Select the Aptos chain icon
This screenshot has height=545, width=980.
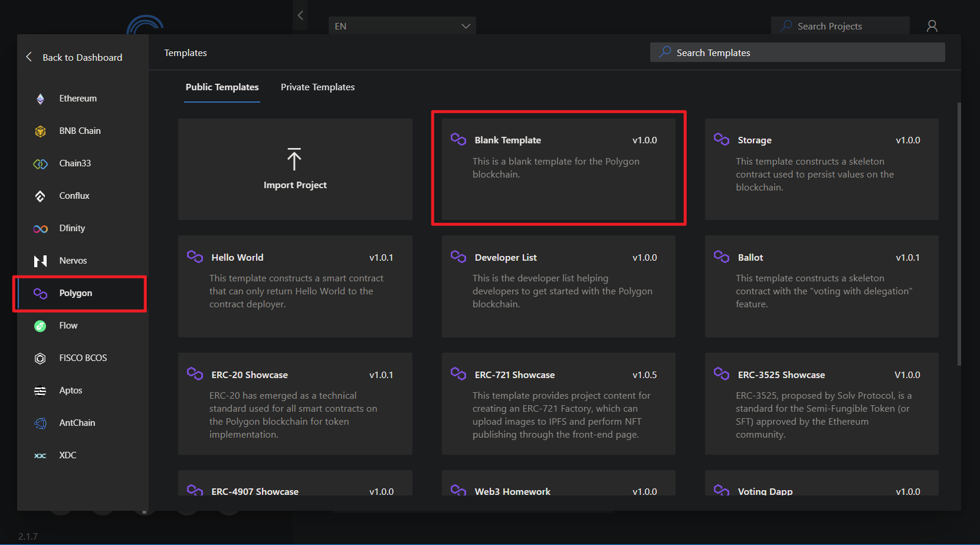[40, 390]
